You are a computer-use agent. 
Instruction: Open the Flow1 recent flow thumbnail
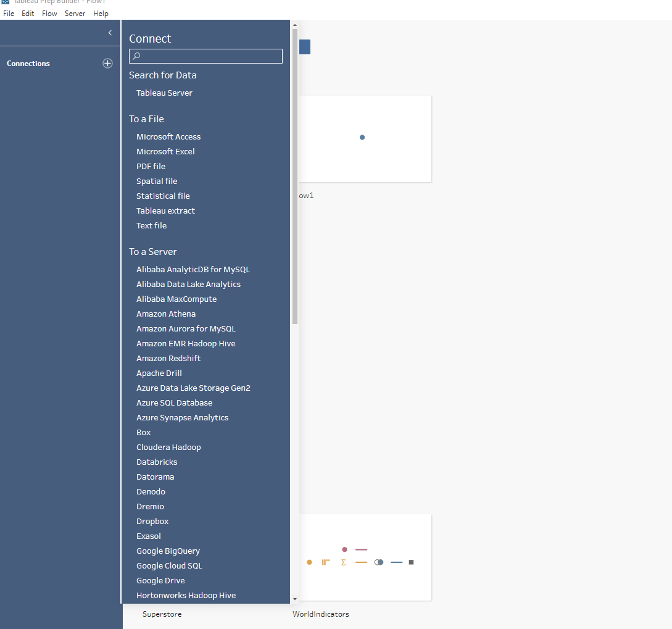[x=365, y=139]
